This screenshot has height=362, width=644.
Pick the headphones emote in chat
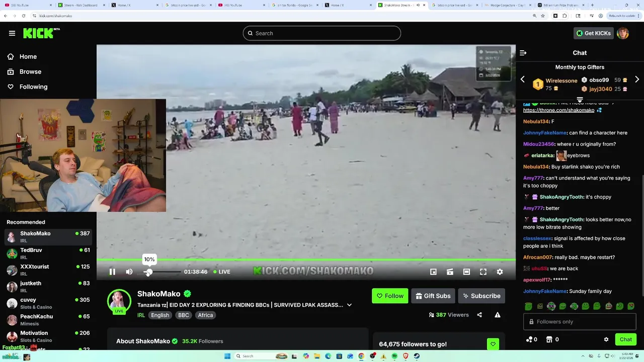[551, 306]
